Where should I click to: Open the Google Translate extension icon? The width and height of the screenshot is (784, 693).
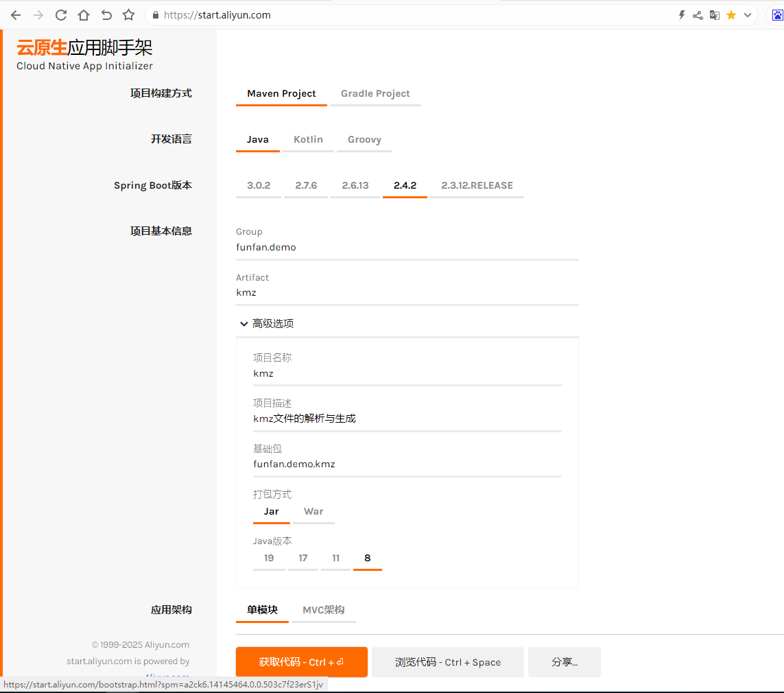click(x=715, y=14)
